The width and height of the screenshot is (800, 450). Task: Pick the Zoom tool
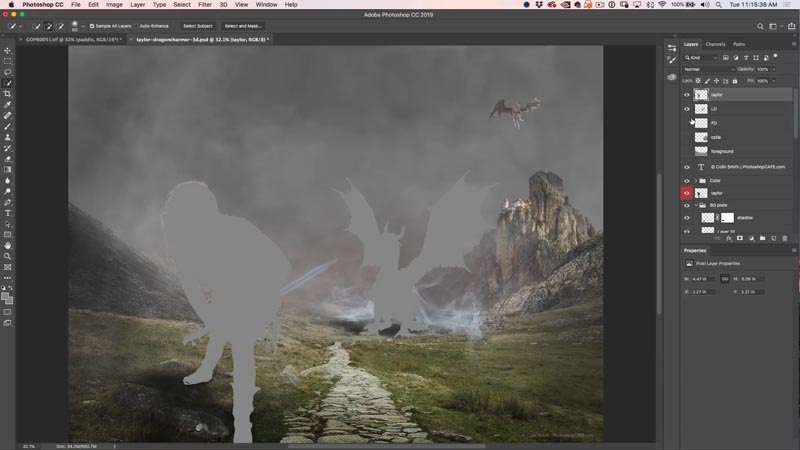8,256
